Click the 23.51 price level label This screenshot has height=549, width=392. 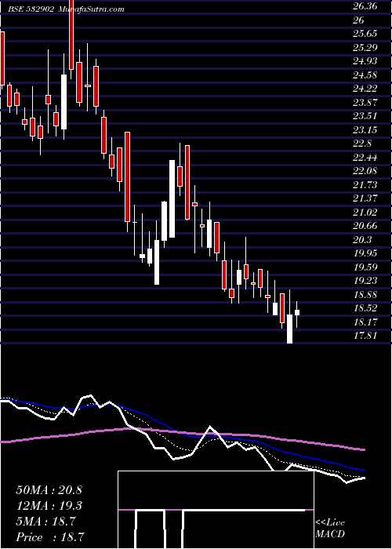pyautogui.click(x=365, y=116)
